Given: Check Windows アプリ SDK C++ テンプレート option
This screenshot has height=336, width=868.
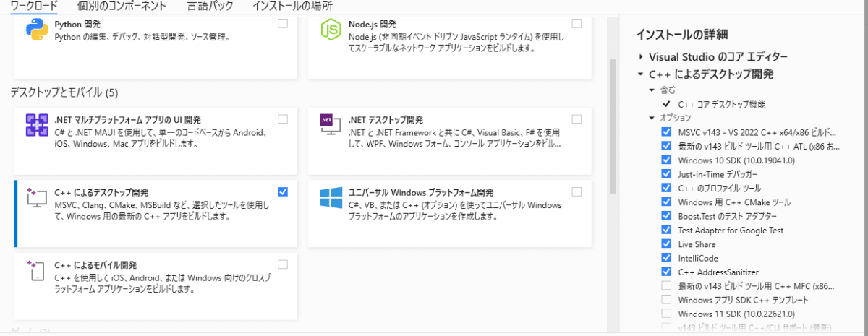Looking at the screenshot, I should [x=666, y=299].
